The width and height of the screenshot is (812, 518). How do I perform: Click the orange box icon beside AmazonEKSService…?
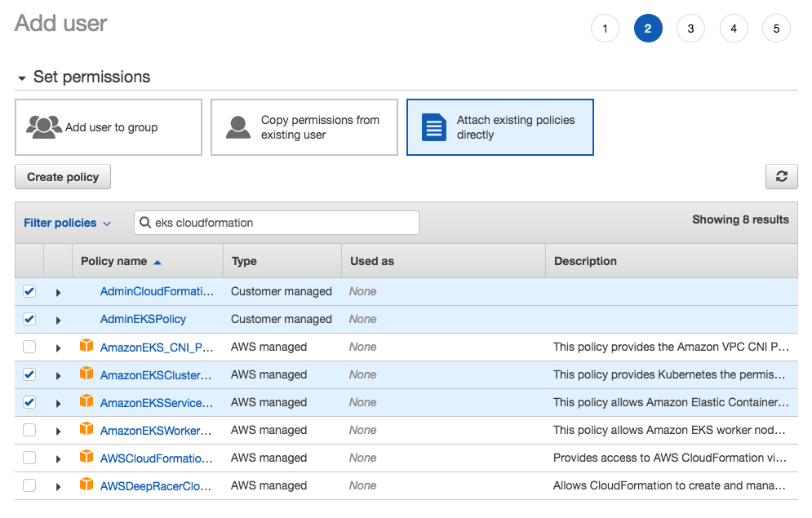[x=87, y=401]
